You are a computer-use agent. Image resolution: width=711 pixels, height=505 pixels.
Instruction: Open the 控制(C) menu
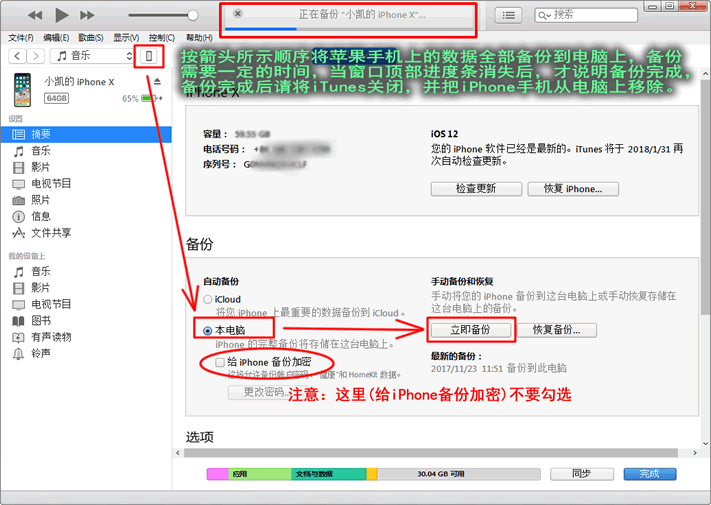(162, 38)
